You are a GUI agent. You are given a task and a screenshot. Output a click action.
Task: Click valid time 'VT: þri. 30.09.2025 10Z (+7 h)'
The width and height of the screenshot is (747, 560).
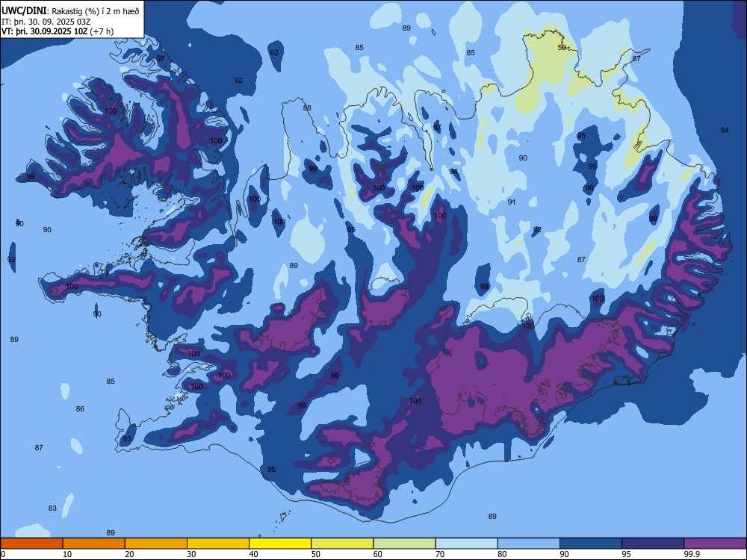58,31
